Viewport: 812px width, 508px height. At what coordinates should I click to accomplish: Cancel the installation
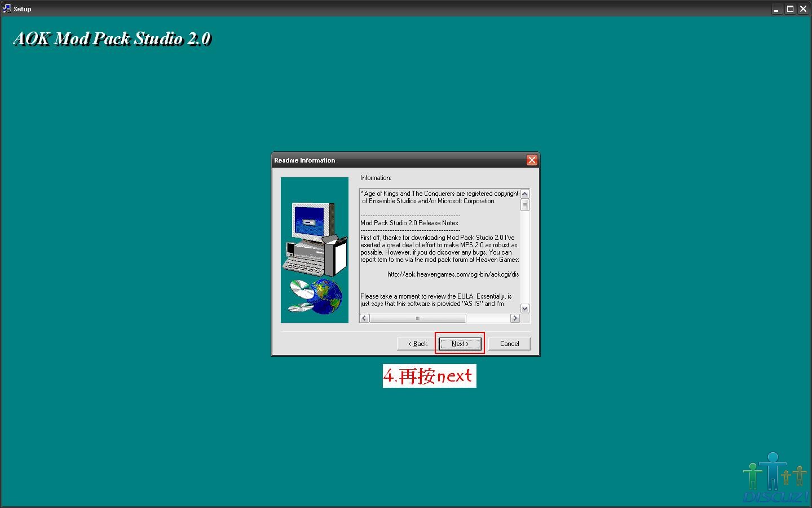pyautogui.click(x=509, y=344)
